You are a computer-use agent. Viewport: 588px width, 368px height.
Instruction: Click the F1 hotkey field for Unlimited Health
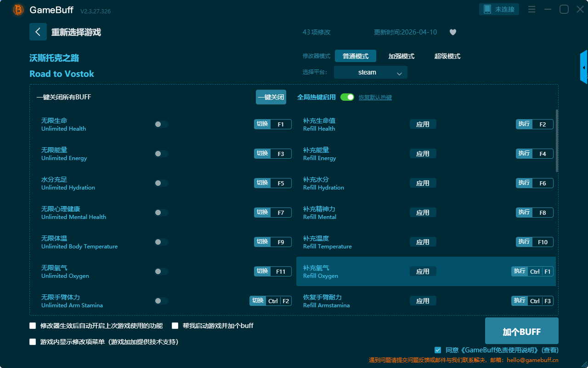(281, 124)
